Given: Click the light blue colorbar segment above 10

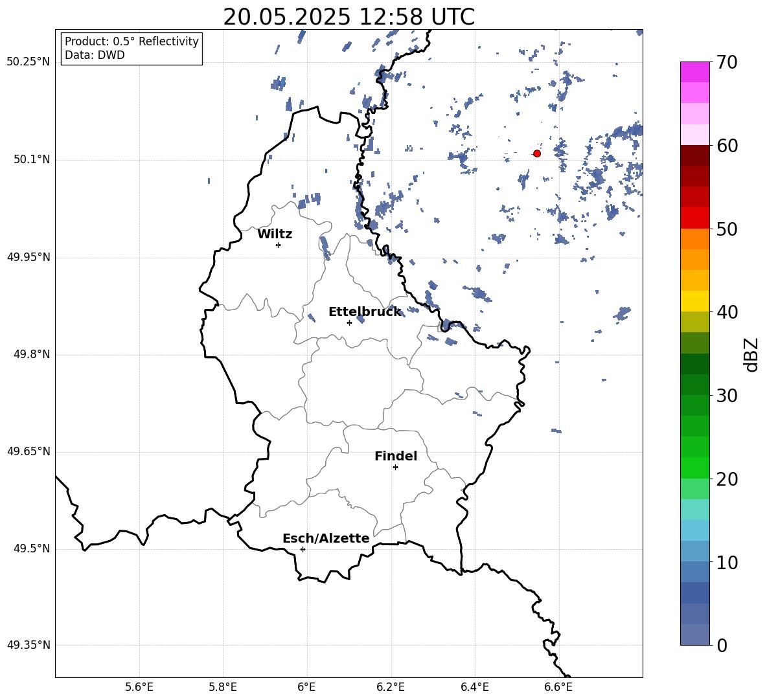Looking at the screenshot, I should click(x=695, y=530).
